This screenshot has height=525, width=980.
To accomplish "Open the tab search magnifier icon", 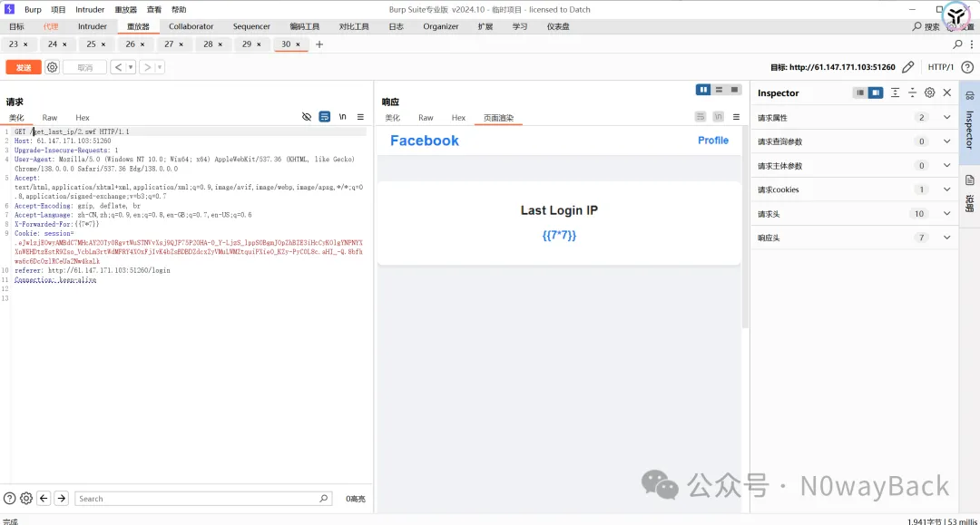I will click(x=957, y=44).
